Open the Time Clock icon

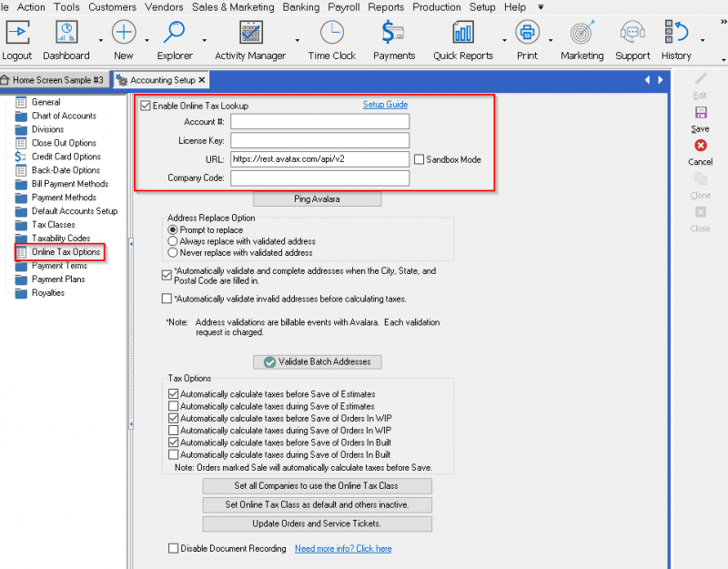pos(332,33)
